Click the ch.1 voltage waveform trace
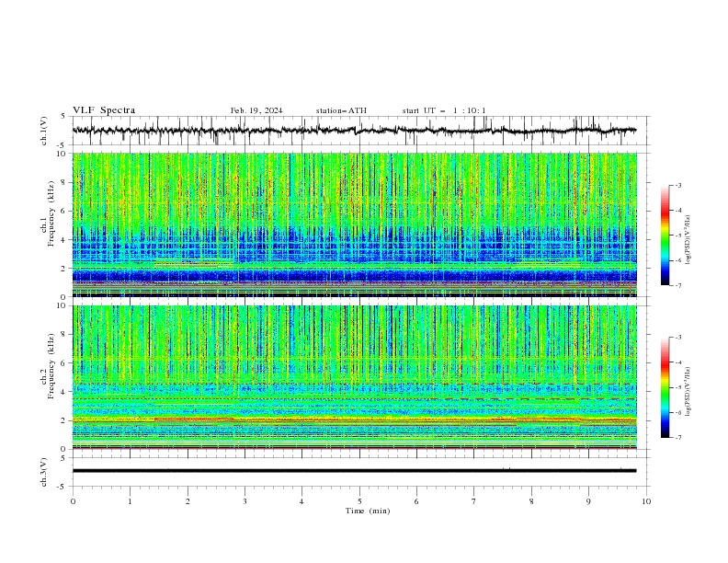728x563 pixels. (354, 131)
